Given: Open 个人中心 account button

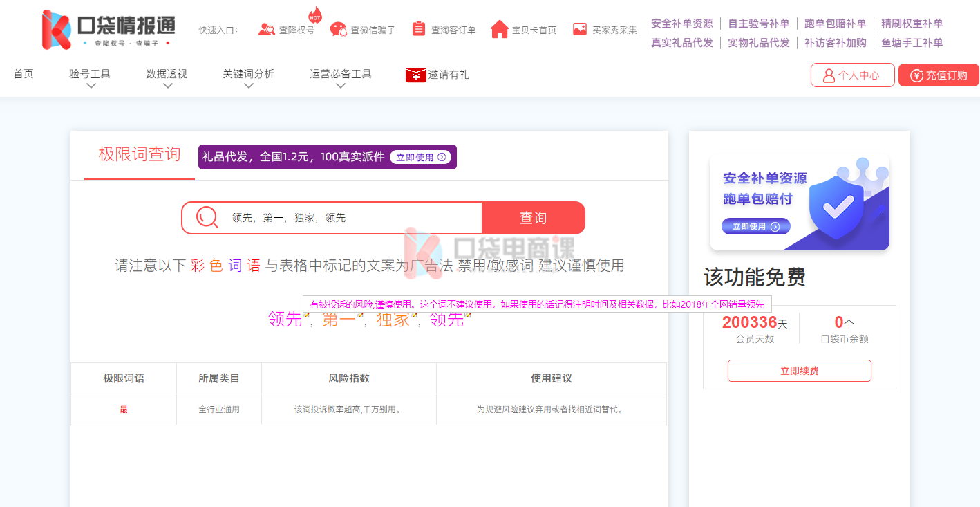Looking at the screenshot, I should click(x=852, y=75).
